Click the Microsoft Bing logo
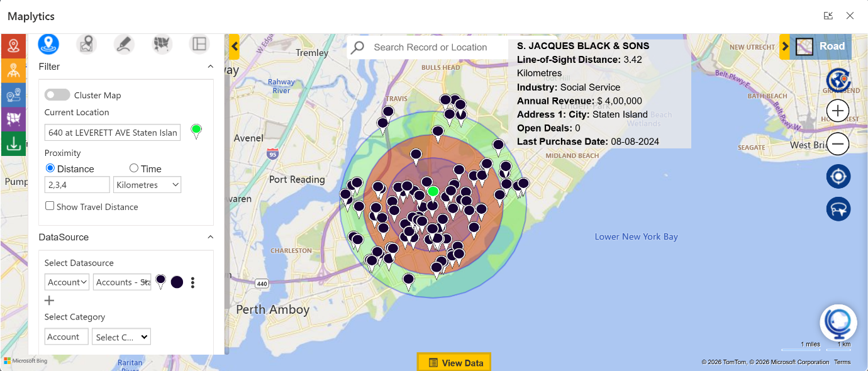This screenshot has height=371, width=868. (x=25, y=361)
